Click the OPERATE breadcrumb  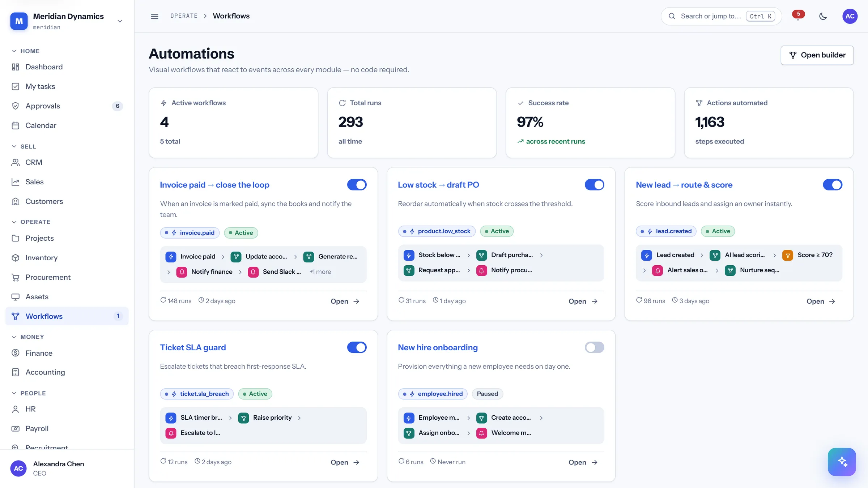click(x=184, y=16)
